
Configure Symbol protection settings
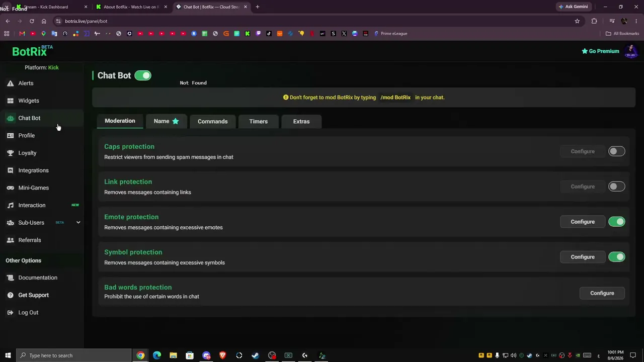583,257
